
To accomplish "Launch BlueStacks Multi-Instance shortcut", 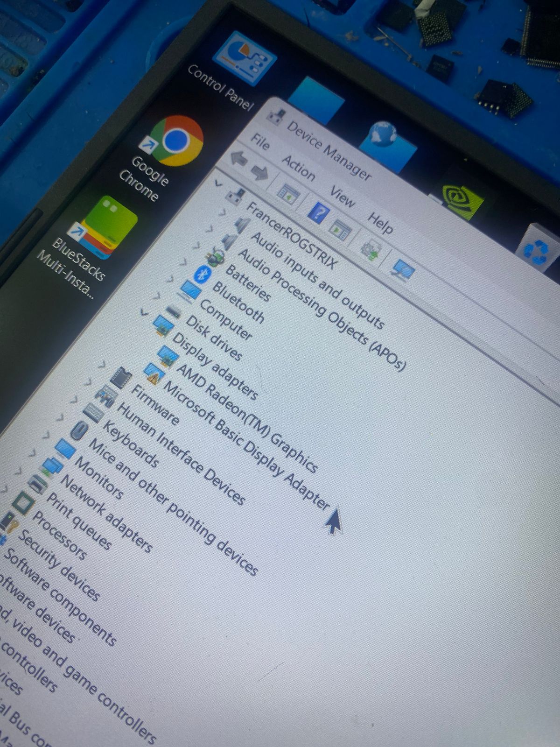I will [106, 228].
